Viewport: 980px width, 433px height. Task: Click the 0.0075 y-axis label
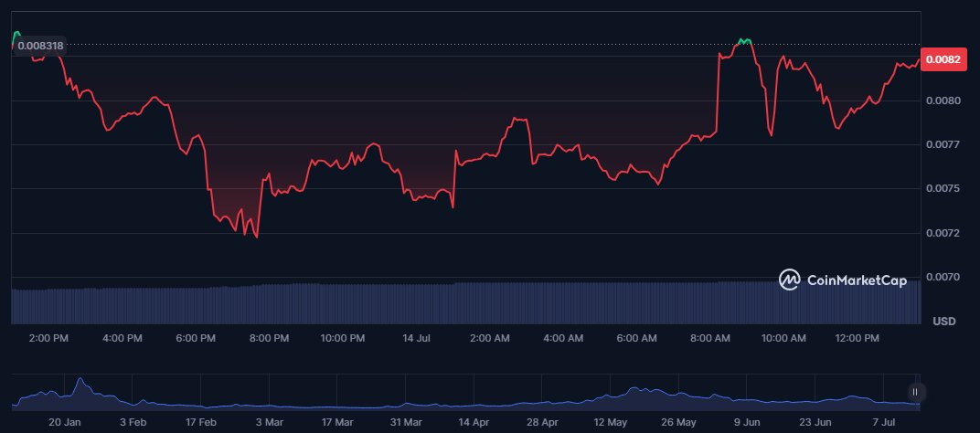(x=943, y=189)
